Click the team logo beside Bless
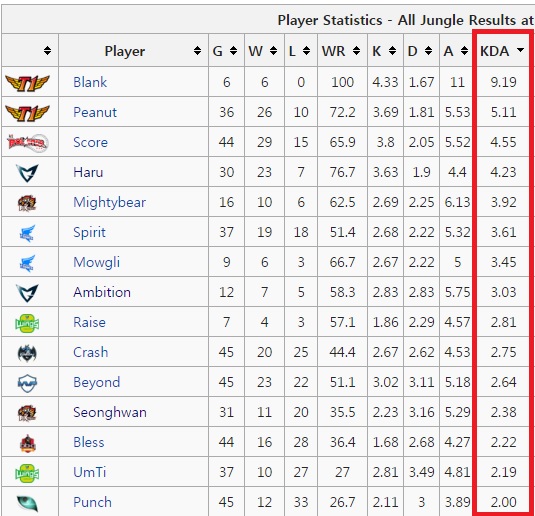 pyautogui.click(x=27, y=443)
